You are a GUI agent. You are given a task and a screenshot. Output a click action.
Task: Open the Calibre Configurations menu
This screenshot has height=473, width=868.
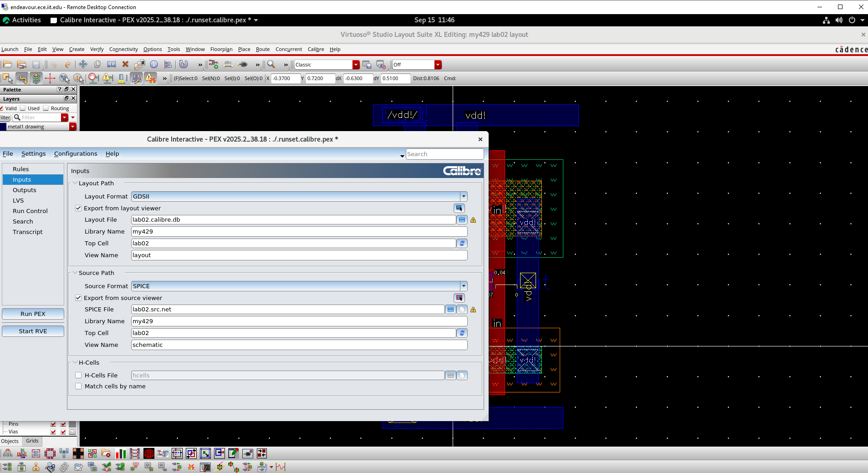(76, 153)
